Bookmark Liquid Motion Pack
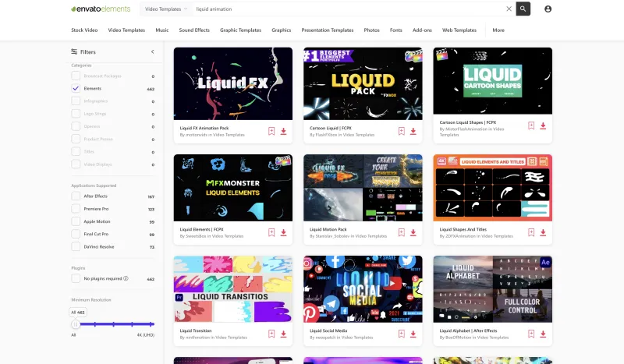This screenshot has width=624, height=364. [401, 232]
